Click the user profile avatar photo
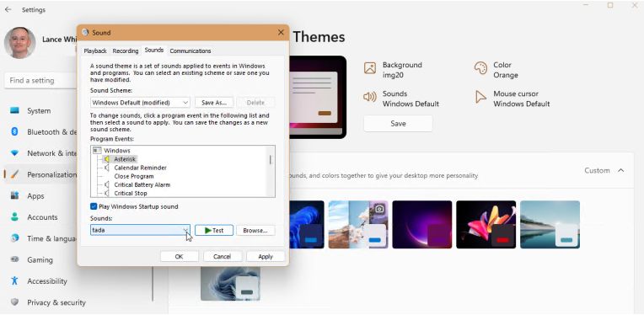 (x=19, y=43)
